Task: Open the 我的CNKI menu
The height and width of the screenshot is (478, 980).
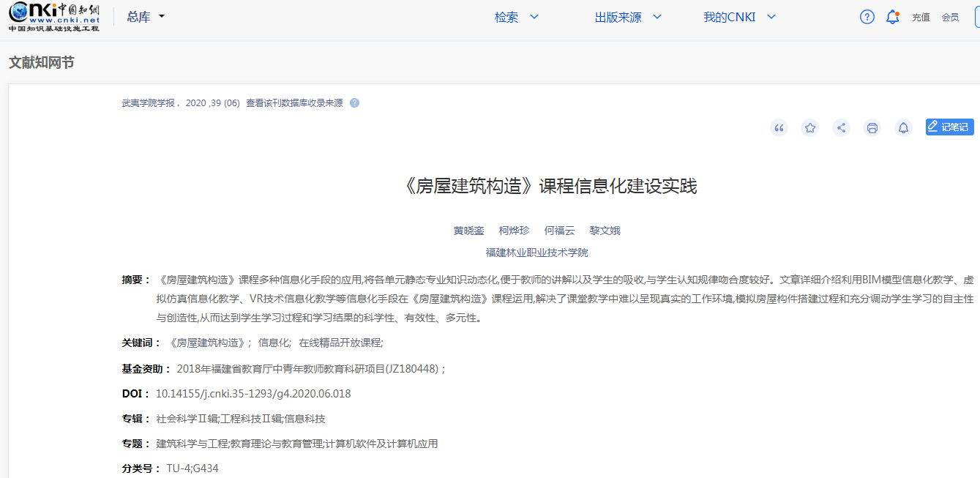Action: (x=739, y=17)
